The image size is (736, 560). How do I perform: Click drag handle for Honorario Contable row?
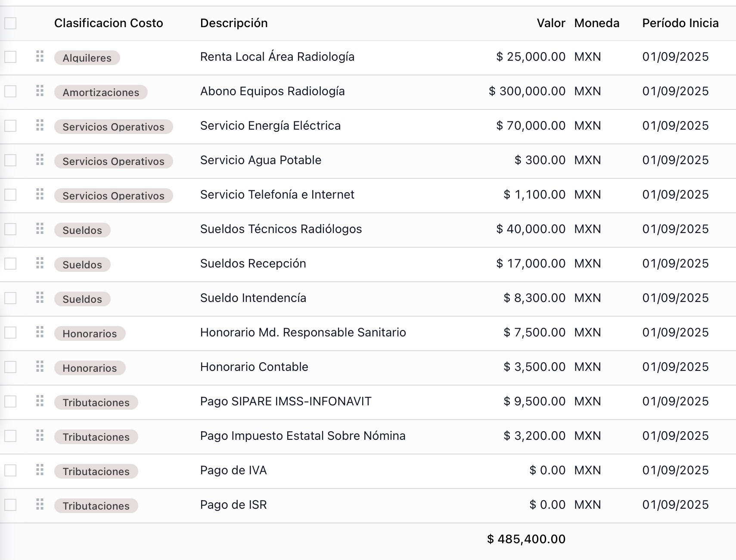pyautogui.click(x=40, y=367)
